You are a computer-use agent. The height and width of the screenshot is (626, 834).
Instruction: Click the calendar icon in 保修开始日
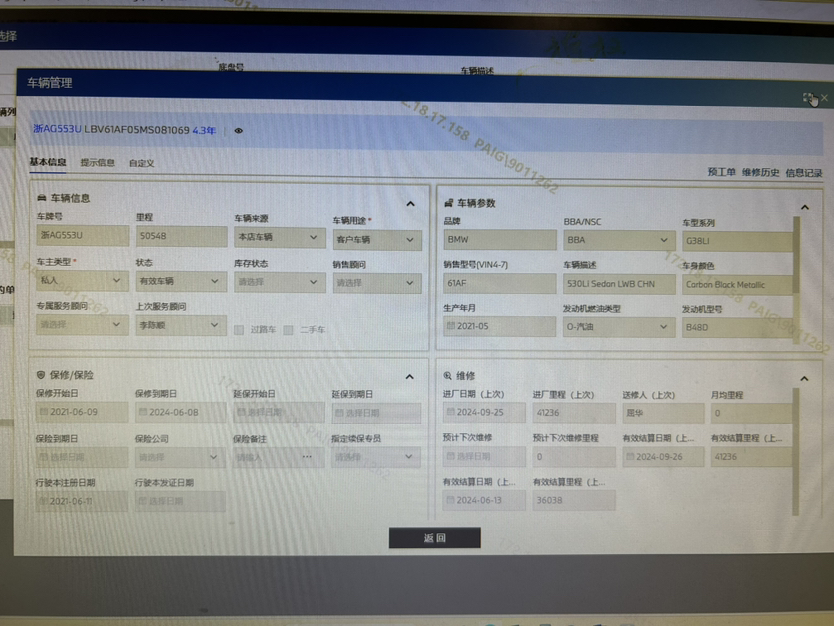(x=44, y=412)
